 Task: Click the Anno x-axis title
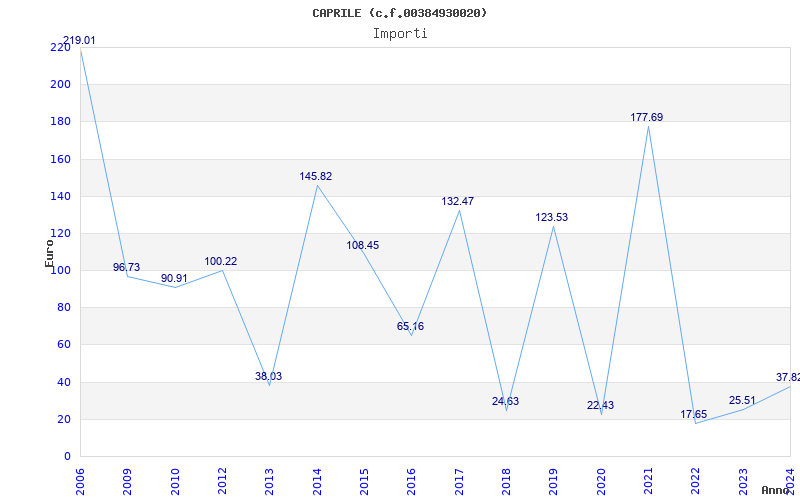click(x=777, y=490)
